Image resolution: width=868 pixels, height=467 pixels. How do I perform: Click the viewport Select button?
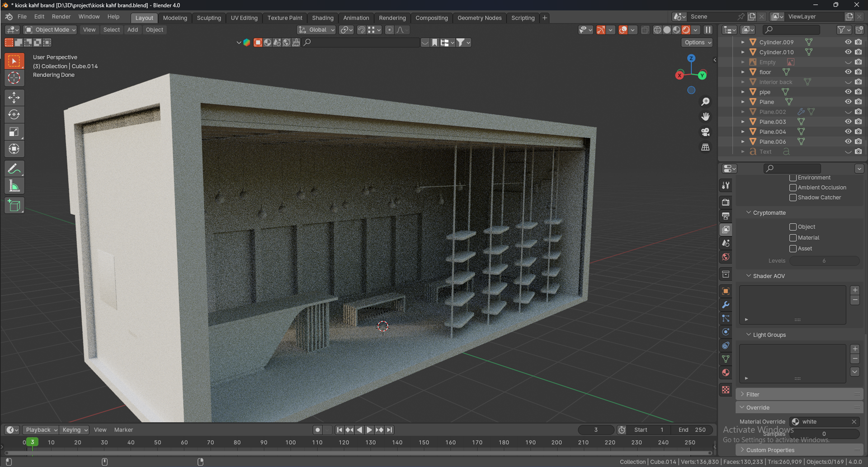click(112, 30)
